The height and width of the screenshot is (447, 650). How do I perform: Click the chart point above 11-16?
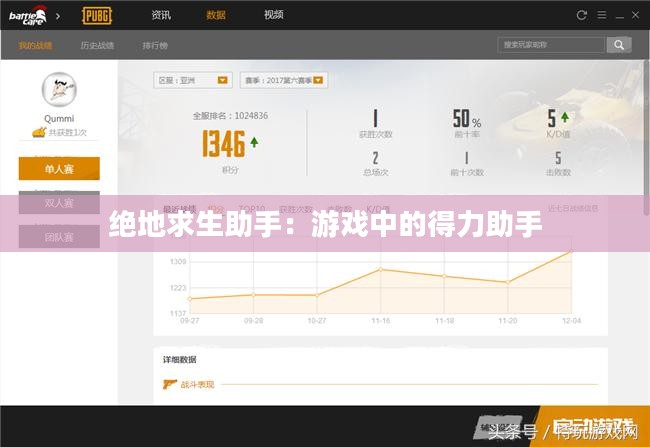[x=381, y=270]
